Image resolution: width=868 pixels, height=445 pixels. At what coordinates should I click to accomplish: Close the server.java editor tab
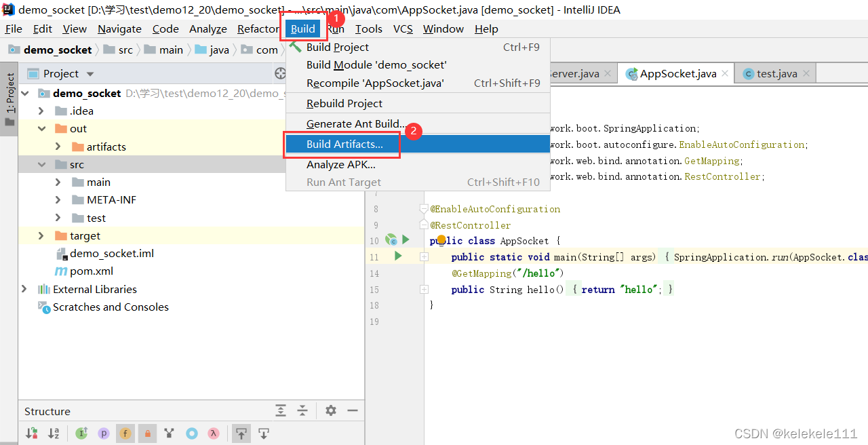608,73
